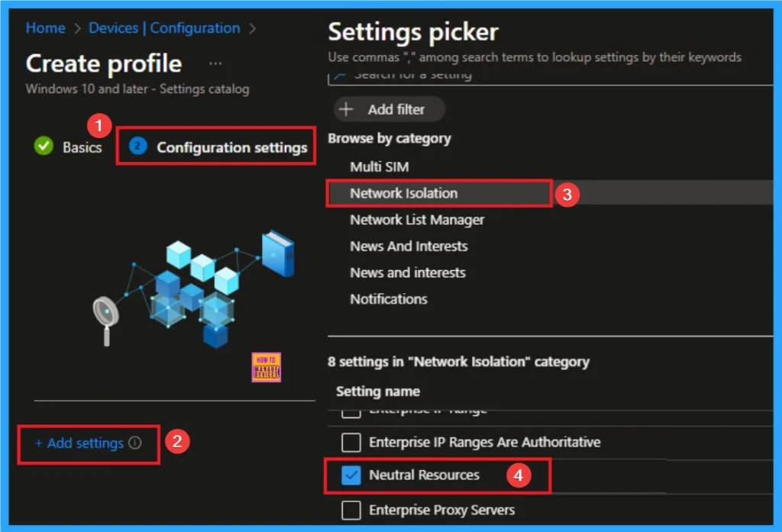The height and width of the screenshot is (532, 782).
Task: Click the green Basics checkmark icon
Action: [44, 147]
